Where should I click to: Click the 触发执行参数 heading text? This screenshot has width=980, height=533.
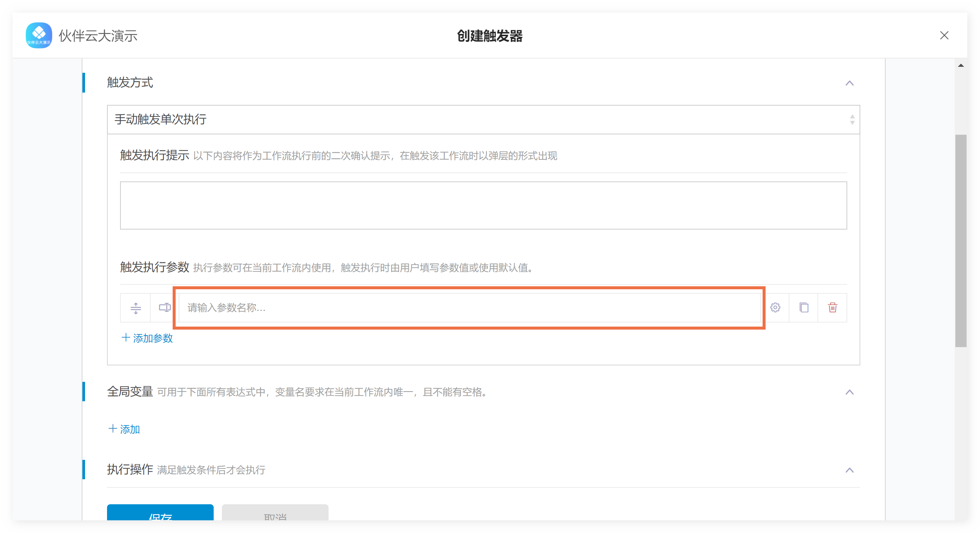pos(154,267)
